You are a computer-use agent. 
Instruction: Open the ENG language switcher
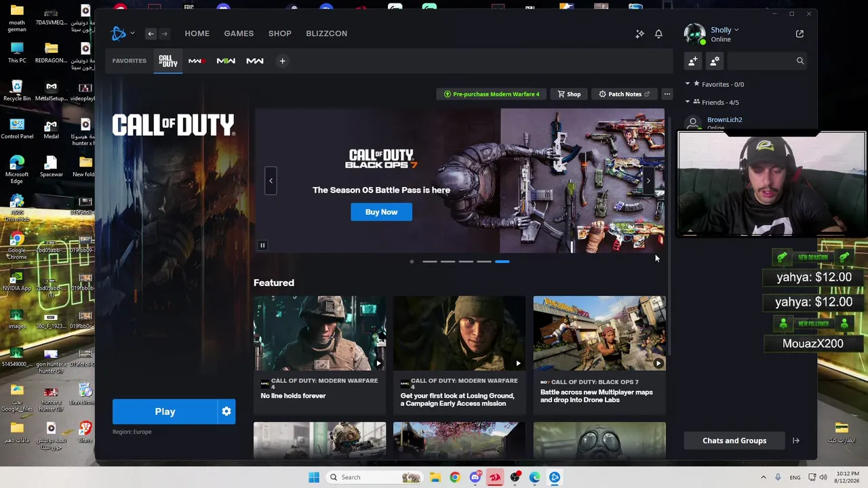[x=795, y=477]
